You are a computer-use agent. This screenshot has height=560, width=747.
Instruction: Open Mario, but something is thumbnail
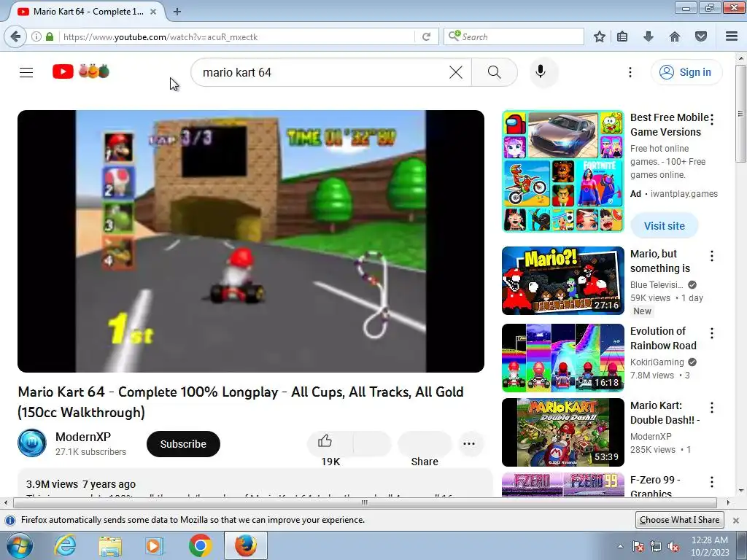coord(562,281)
